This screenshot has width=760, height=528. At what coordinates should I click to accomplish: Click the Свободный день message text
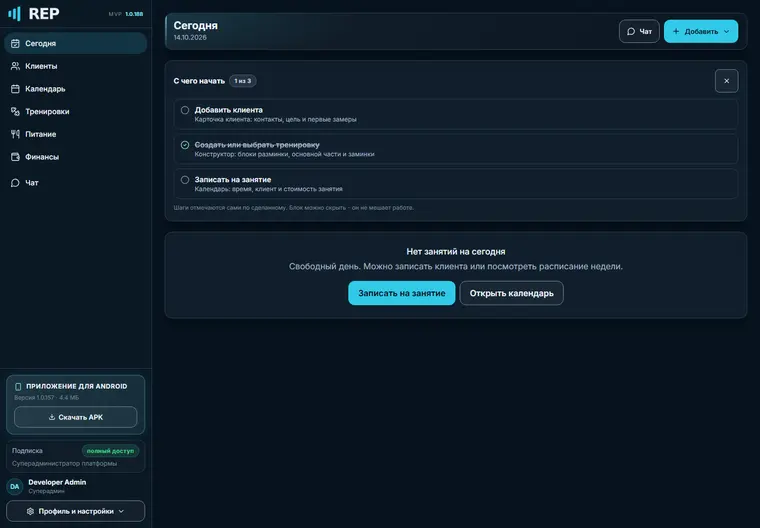(456, 266)
